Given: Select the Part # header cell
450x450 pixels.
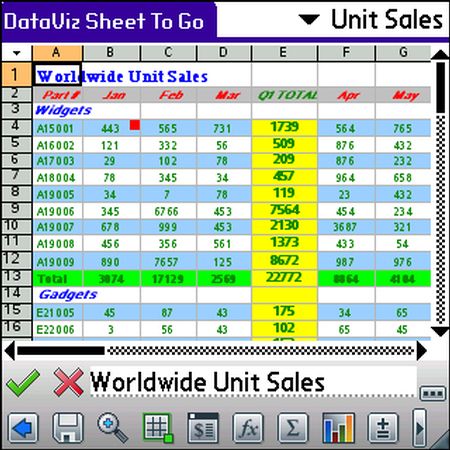Looking at the screenshot, I should pyautogui.click(x=57, y=95).
